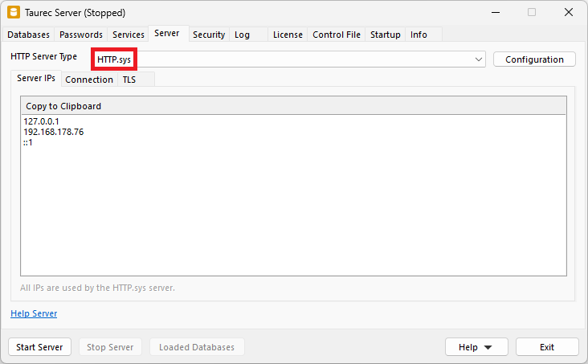Select the Server IPs sub-tab

(36, 78)
